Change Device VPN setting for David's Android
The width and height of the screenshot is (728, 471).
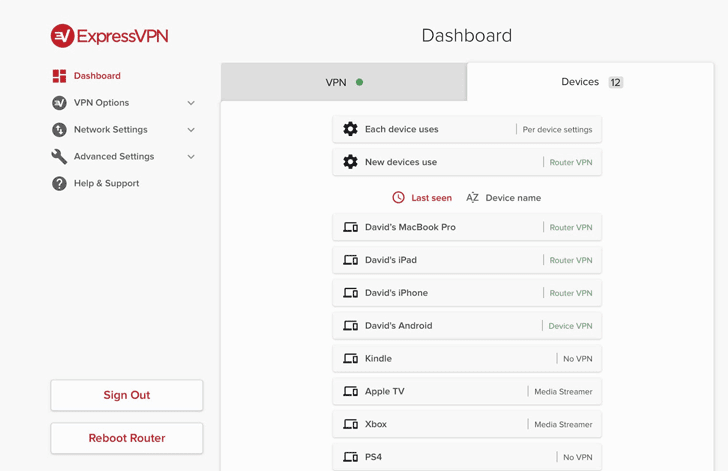tap(571, 326)
